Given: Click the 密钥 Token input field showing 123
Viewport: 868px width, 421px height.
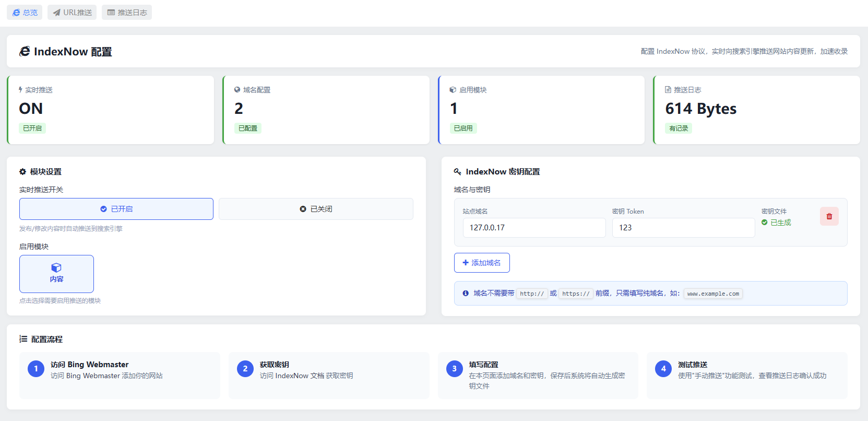Looking at the screenshot, I should [684, 228].
